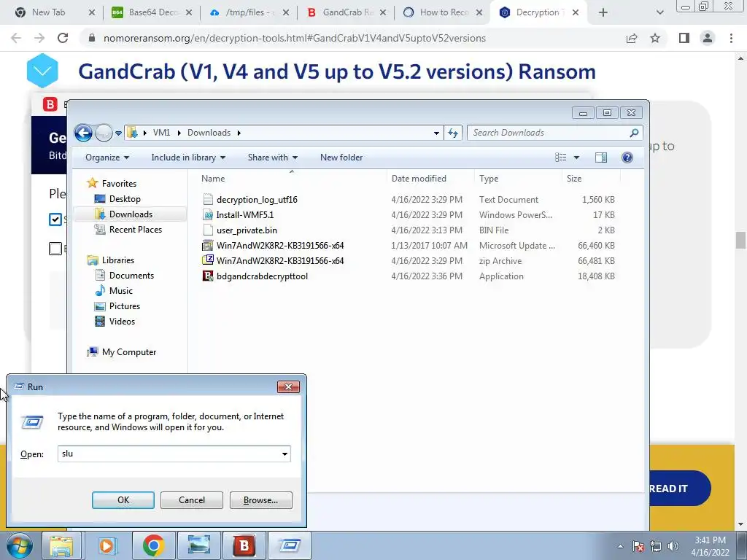Select the KB3191566 zip archive icon
Screen dimensions: 747x560
point(208,260)
